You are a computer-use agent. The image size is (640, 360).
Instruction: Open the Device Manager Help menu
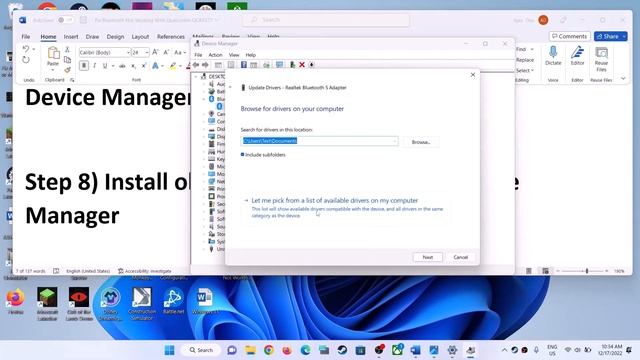click(251, 55)
